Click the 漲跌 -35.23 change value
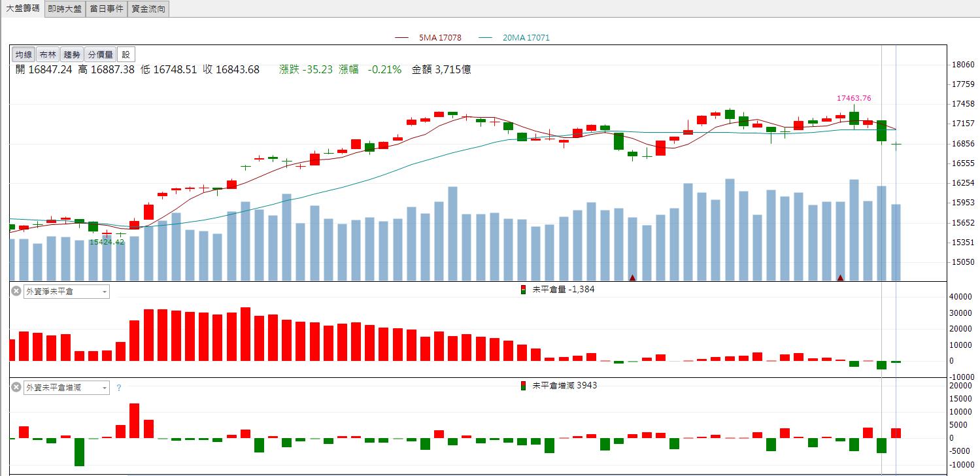 point(306,69)
